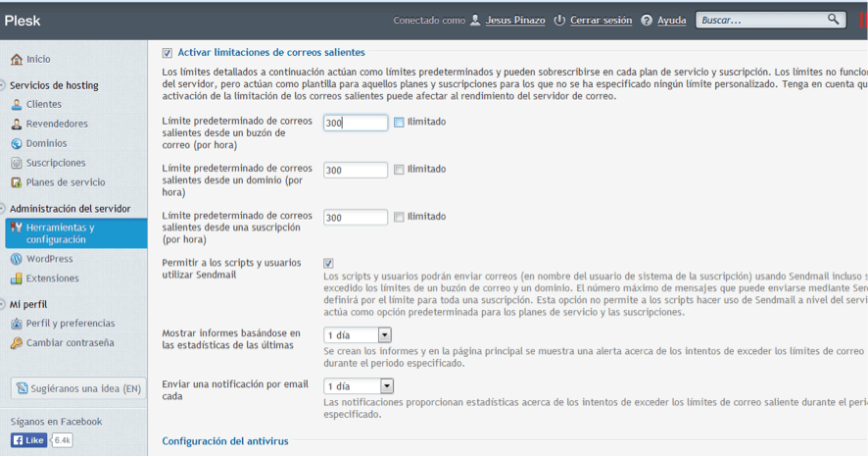Open the Mostrar informes period dropdown
The width and height of the screenshot is (868, 457).
pyautogui.click(x=358, y=335)
